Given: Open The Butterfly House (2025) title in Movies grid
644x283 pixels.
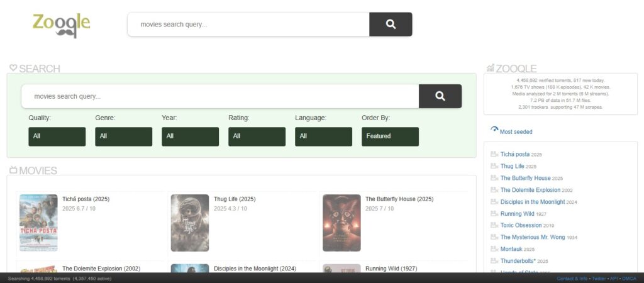Looking at the screenshot, I should [399, 199].
